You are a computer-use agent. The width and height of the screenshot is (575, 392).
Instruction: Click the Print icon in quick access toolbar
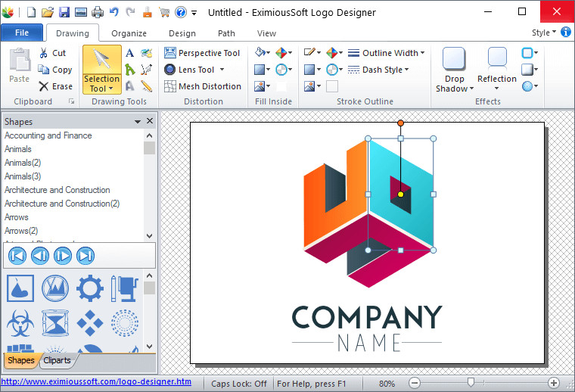tap(81, 12)
